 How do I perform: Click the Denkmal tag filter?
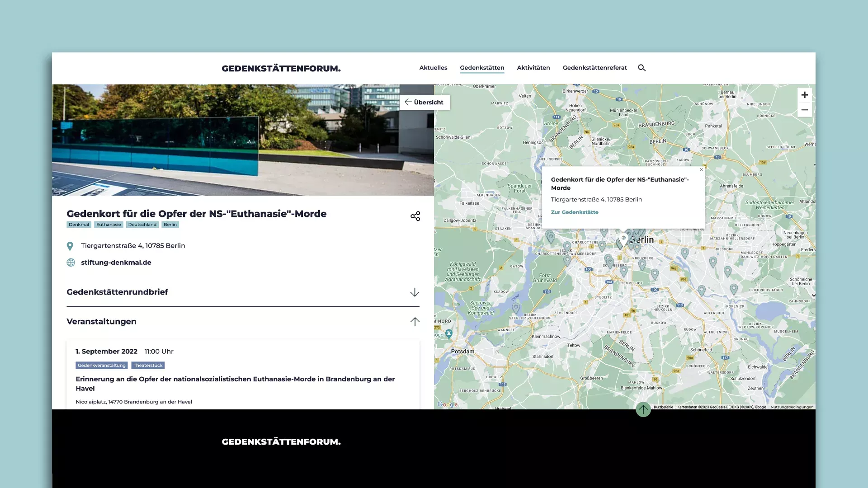coord(78,225)
